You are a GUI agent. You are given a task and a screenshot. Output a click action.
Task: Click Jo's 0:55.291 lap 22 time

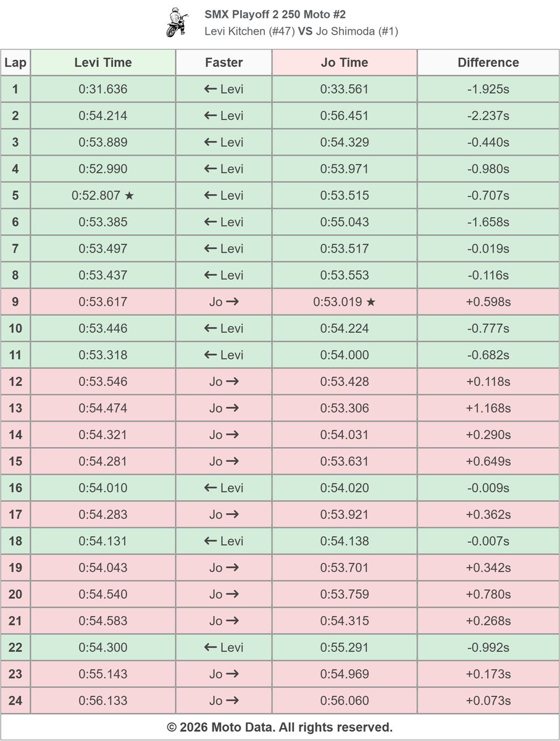coord(345,647)
